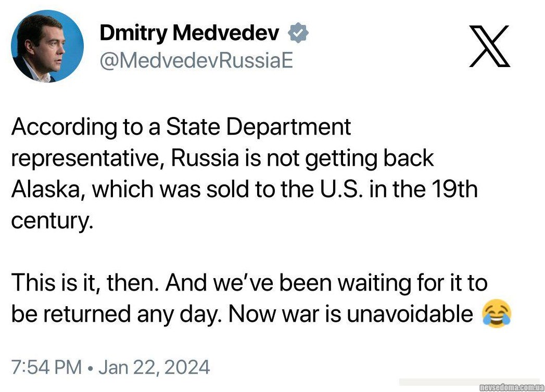The height and width of the screenshot is (392, 545).
Task: Click the laughing-crying emoji in the tweet
Action: 497,314
